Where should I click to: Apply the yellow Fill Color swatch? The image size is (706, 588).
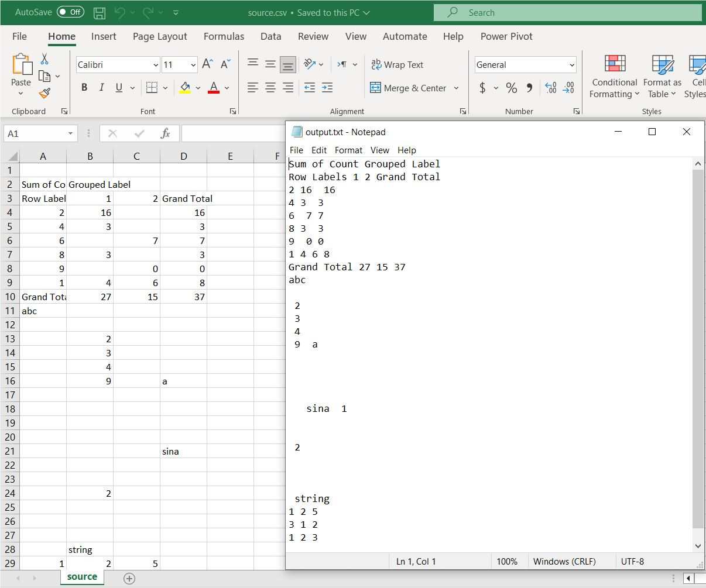(185, 88)
